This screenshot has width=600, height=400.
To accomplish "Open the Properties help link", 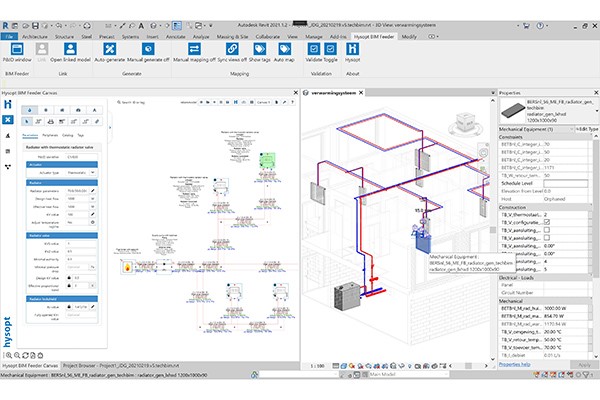I will point(514,364).
